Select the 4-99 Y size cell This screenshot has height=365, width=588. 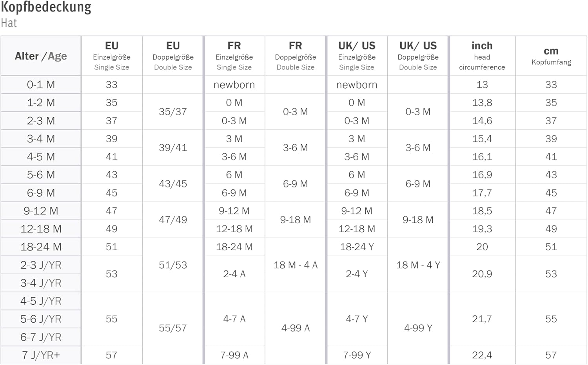pyautogui.click(x=418, y=328)
